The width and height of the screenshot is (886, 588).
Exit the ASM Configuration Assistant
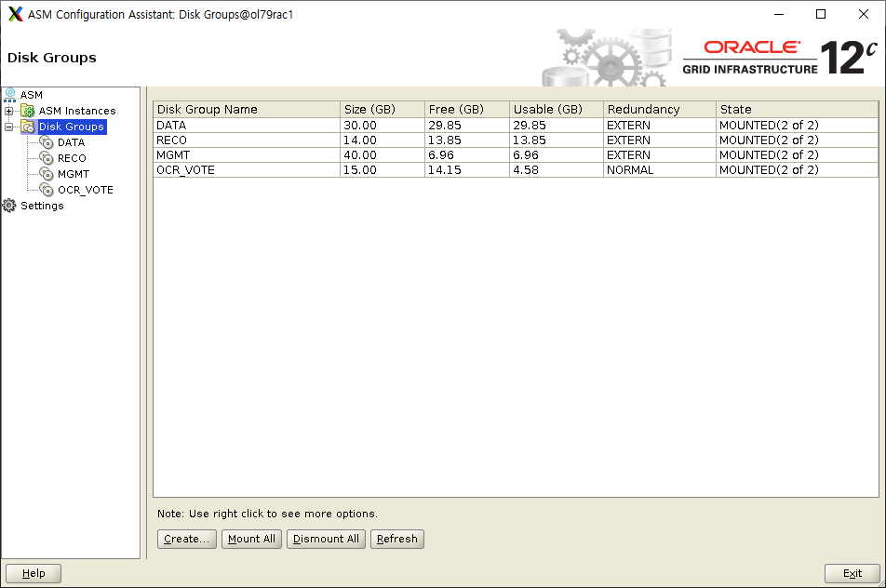point(852,573)
